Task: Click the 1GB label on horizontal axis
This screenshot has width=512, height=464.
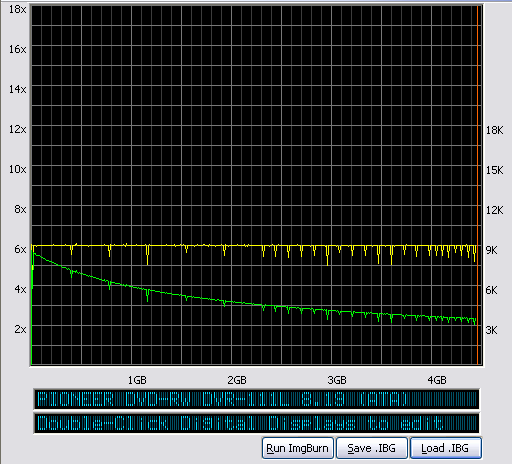Action: 137,380
